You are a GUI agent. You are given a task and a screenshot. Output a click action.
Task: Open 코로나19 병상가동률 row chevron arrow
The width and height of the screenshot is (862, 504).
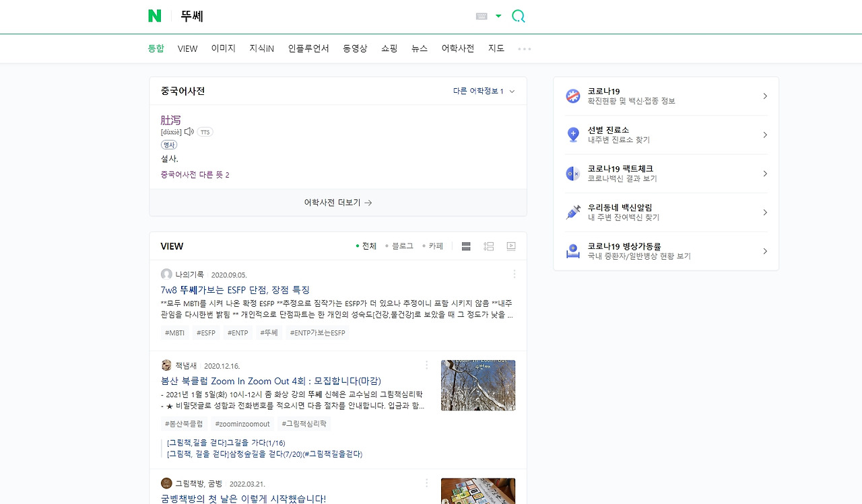point(765,252)
